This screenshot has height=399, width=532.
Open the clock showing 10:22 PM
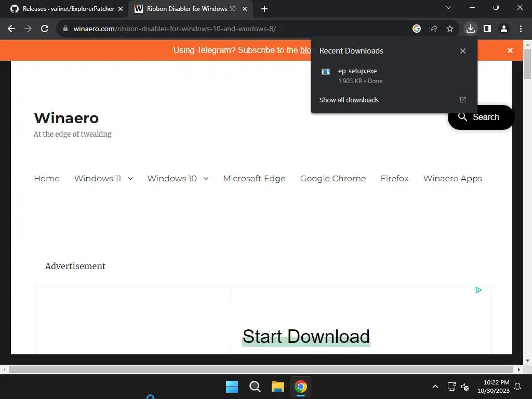pyautogui.click(x=494, y=387)
